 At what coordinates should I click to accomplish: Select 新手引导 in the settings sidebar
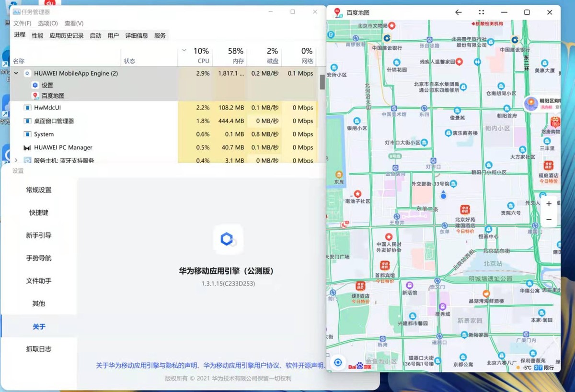(39, 235)
